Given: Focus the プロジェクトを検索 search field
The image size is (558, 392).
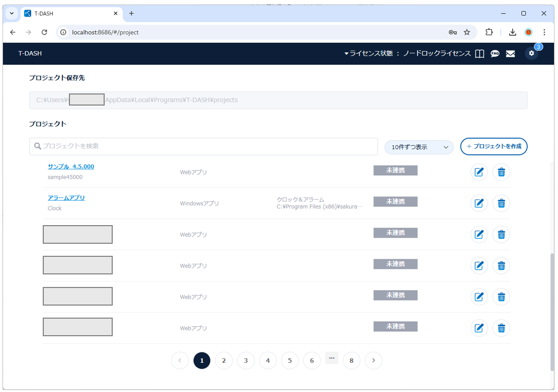Looking at the screenshot, I should coord(203,146).
